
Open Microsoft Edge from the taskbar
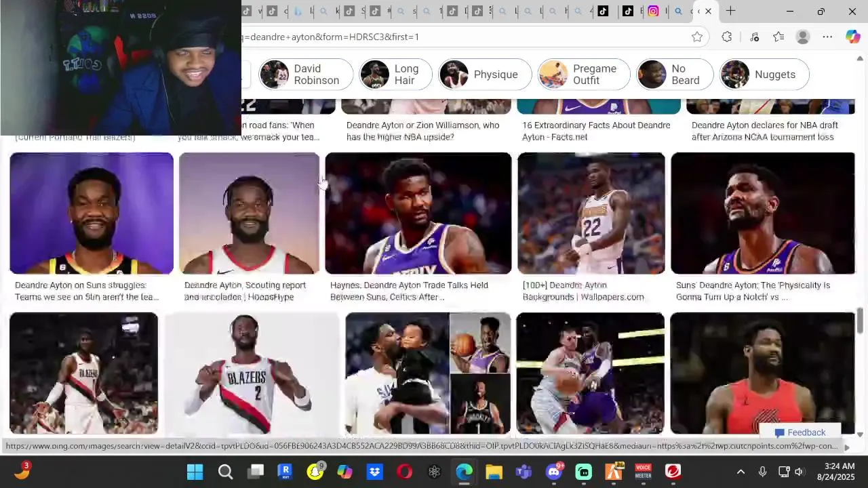coord(465,472)
